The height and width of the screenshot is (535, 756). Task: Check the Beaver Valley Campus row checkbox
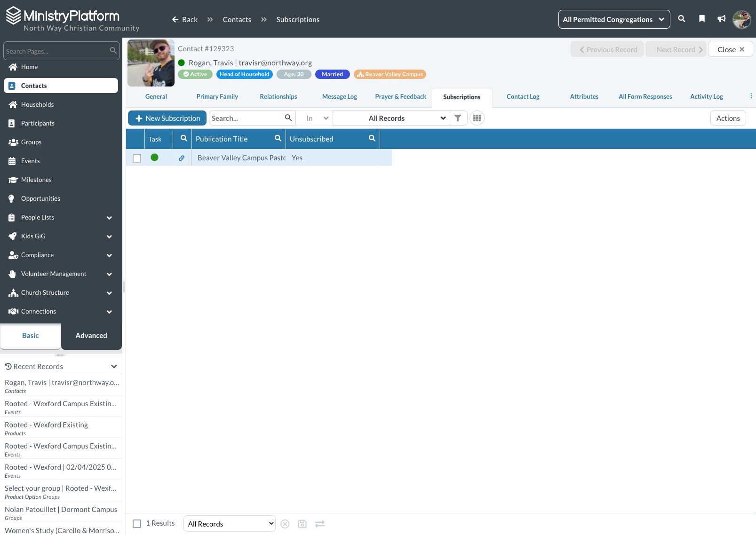(x=137, y=158)
